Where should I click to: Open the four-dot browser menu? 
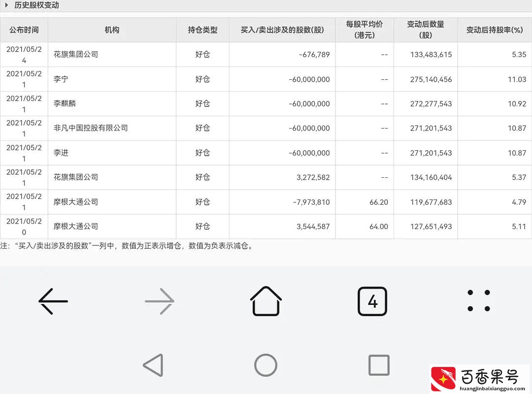pos(479,301)
